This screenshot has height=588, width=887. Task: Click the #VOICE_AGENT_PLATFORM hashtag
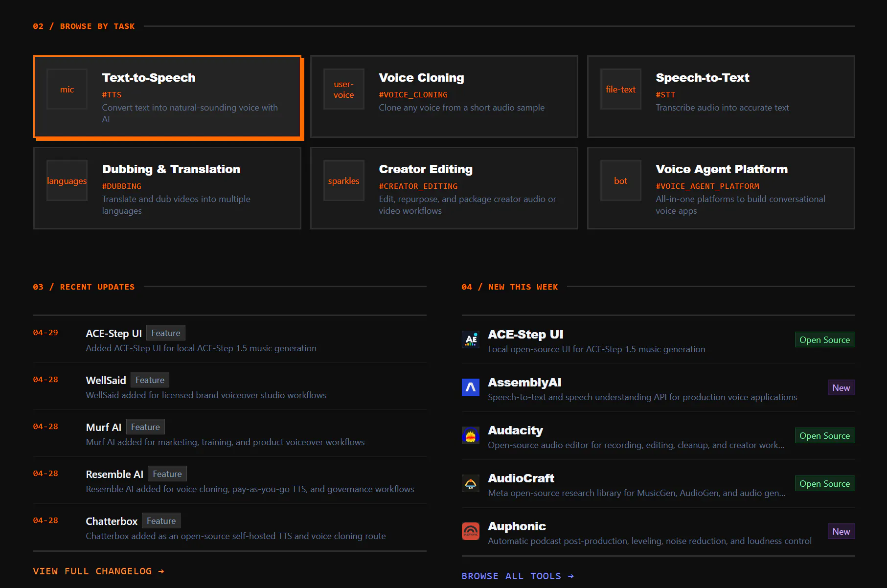[707, 186]
